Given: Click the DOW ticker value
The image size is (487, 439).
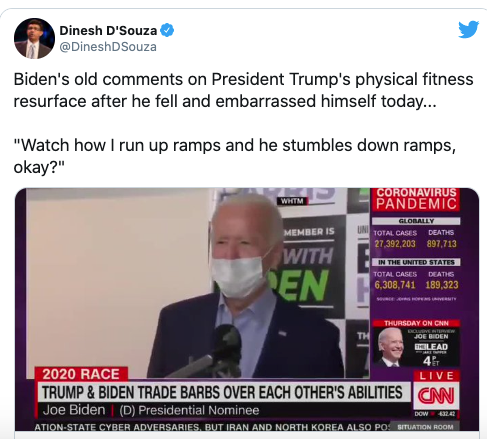Looking at the screenshot, I should 435,414.
